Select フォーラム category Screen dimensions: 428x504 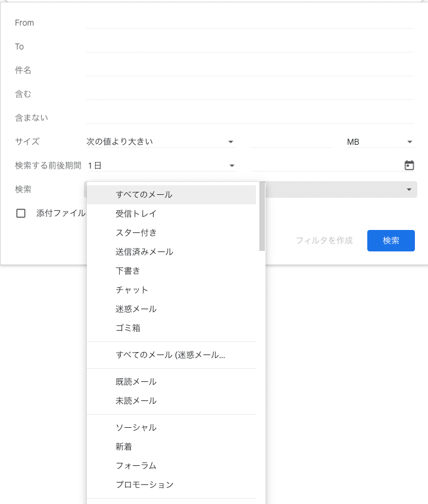[x=171, y=465]
